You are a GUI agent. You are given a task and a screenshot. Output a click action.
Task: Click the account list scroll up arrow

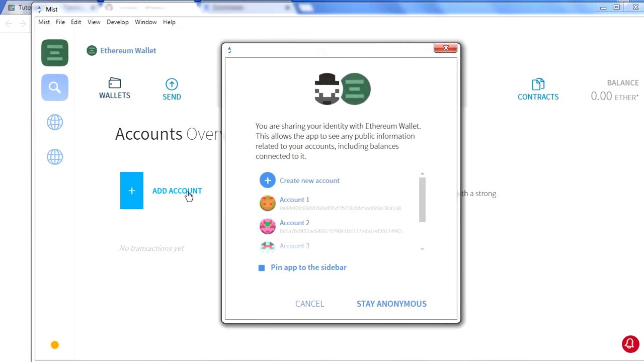pos(422,174)
